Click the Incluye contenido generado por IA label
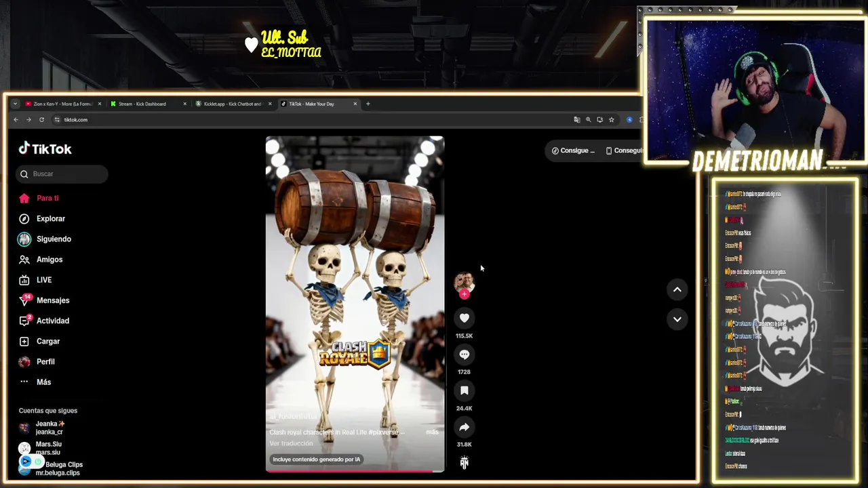Viewport: 868px width, 488px height. tap(316, 459)
